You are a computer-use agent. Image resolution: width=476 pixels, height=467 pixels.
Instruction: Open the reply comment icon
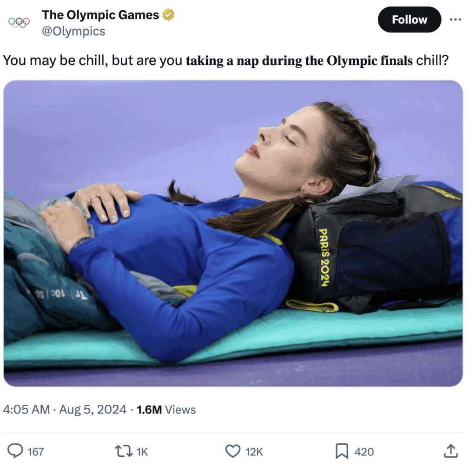(x=15, y=451)
